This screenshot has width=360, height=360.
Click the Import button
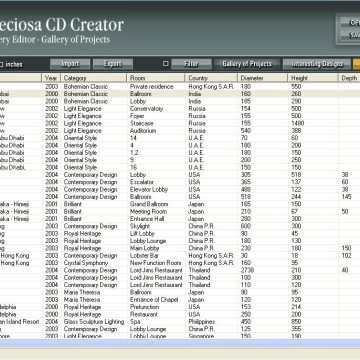pos(70,64)
